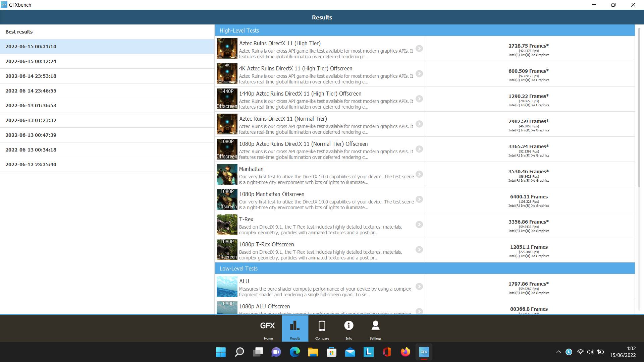Click the High-Level Tests section header
644x362 pixels.
point(425,31)
